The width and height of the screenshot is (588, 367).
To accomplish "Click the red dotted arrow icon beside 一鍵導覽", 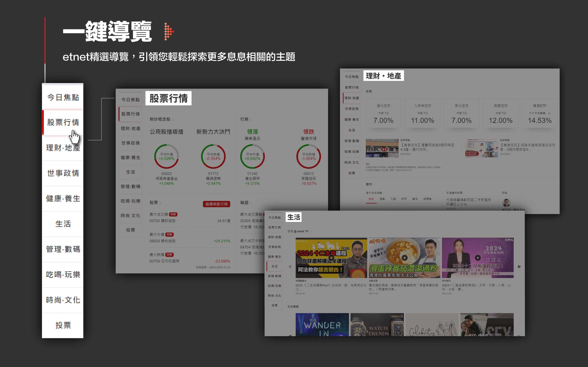I will point(169,32).
